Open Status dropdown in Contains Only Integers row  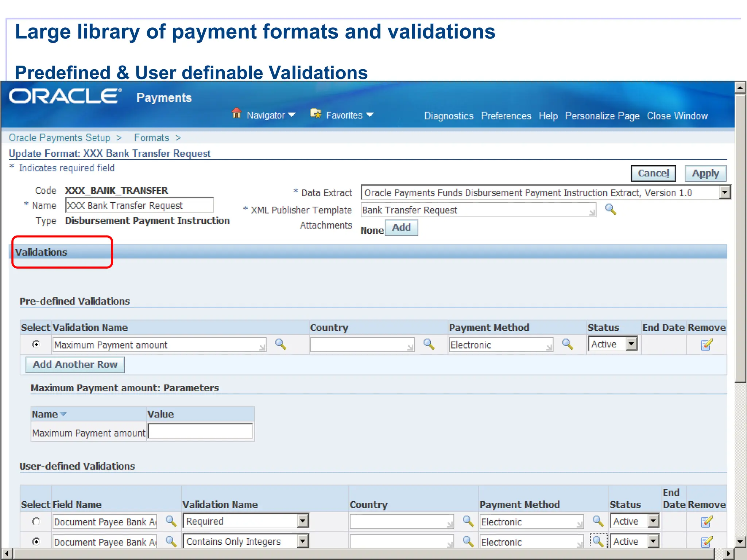654,541
